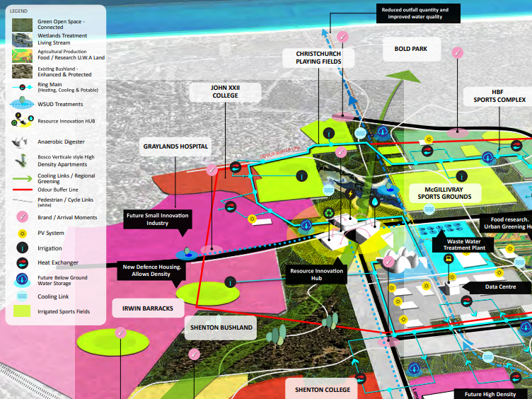Image resolution: width=532 pixels, height=399 pixels.
Task: Click the lightning bolt icon above the Resource Hub
Action: coord(350,194)
